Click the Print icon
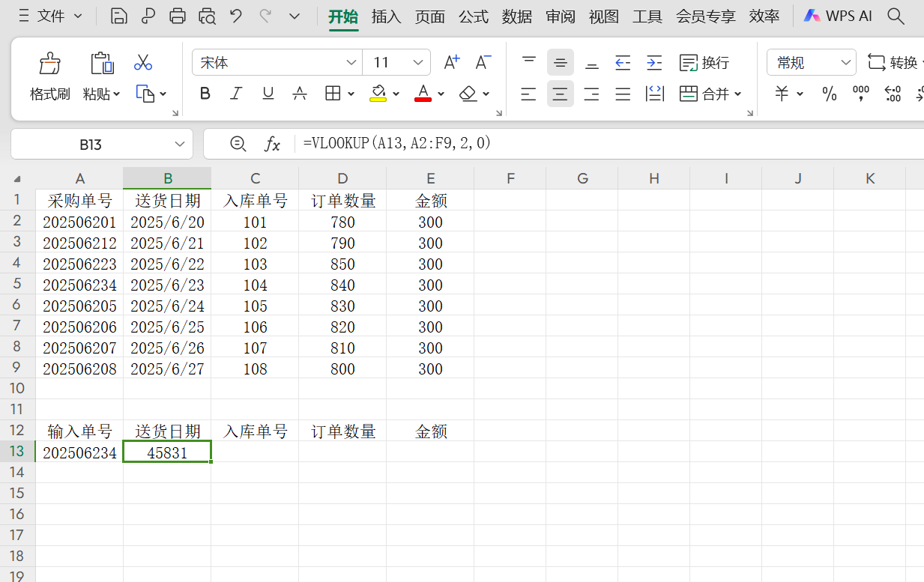Image resolution: width=924 pixels, height=582 pixels. (x=178, y=15)
